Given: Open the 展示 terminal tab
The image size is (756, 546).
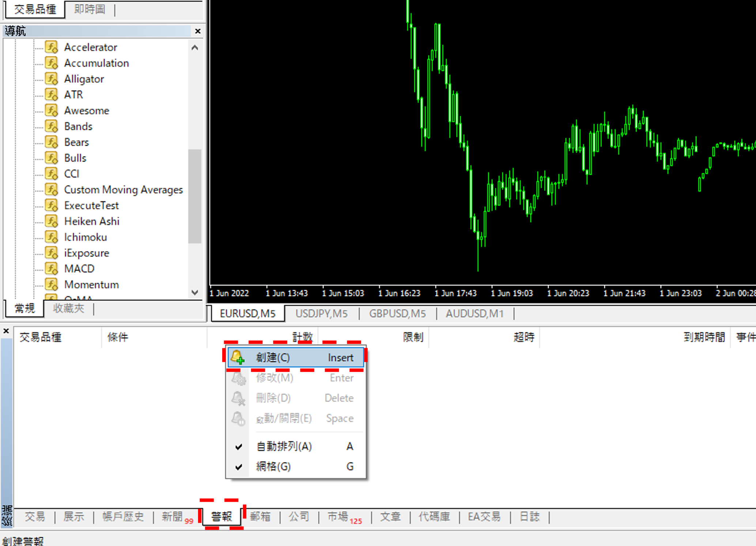Looking at the screenshot, I should pos(73,517).
